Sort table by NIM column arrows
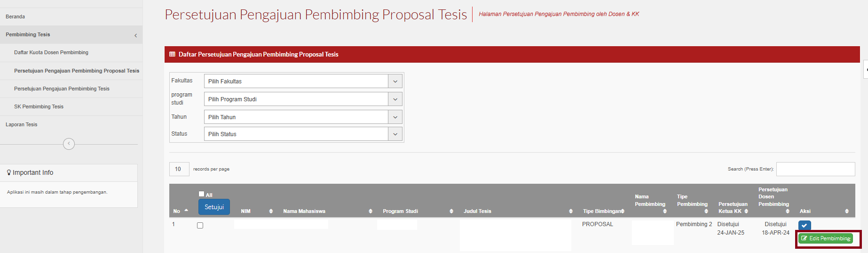 (271, 211)
